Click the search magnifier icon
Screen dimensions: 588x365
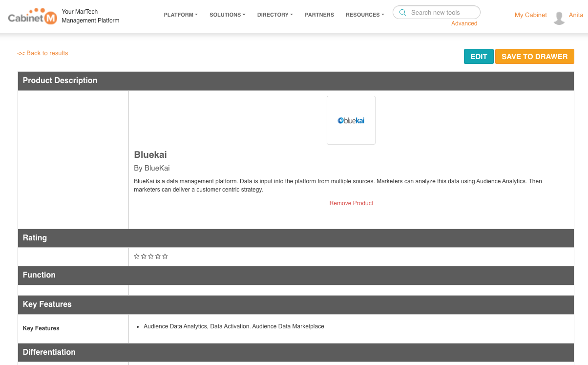(x=403, y=13)
